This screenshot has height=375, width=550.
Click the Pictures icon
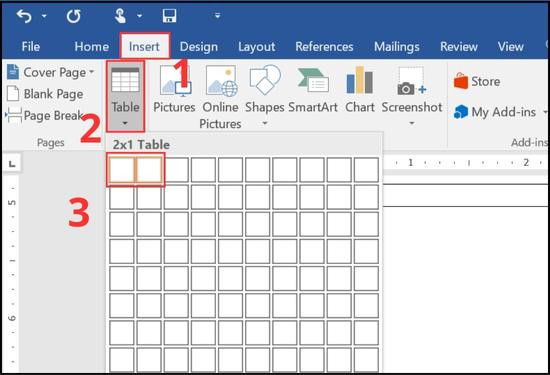pos(175,81)
